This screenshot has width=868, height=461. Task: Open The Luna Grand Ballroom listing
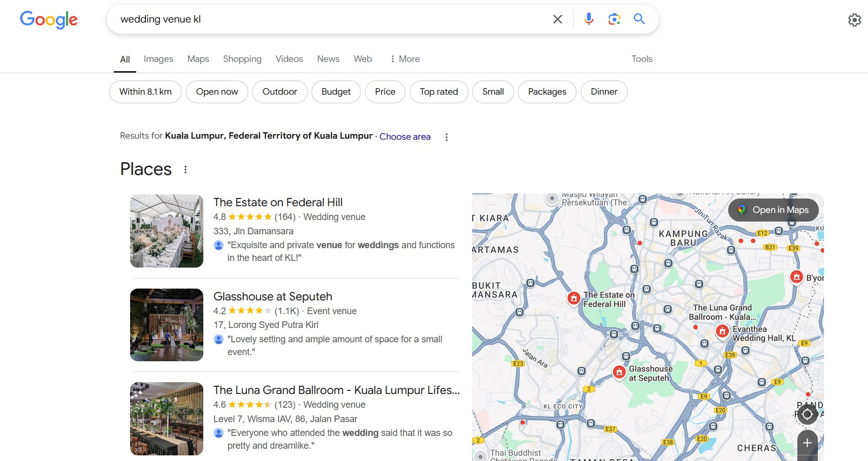pos(336,390)
